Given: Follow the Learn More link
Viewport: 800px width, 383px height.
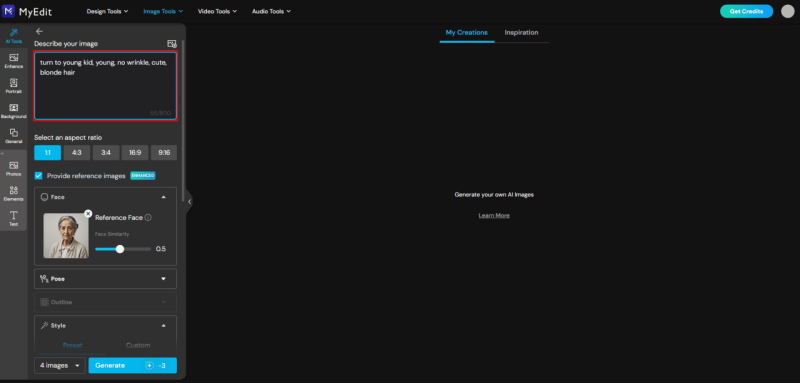Looking at the screenshot, I should pyautogui.click(x=494, y=215).
